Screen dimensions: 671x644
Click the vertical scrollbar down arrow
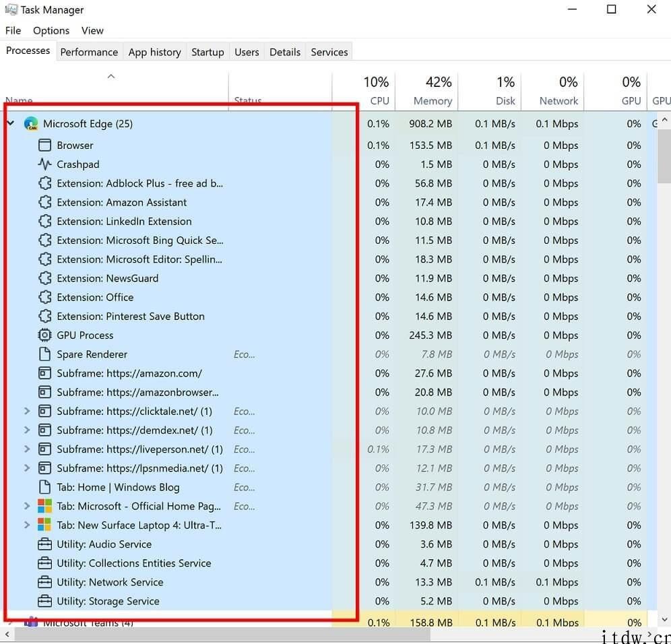coord(664,619)
